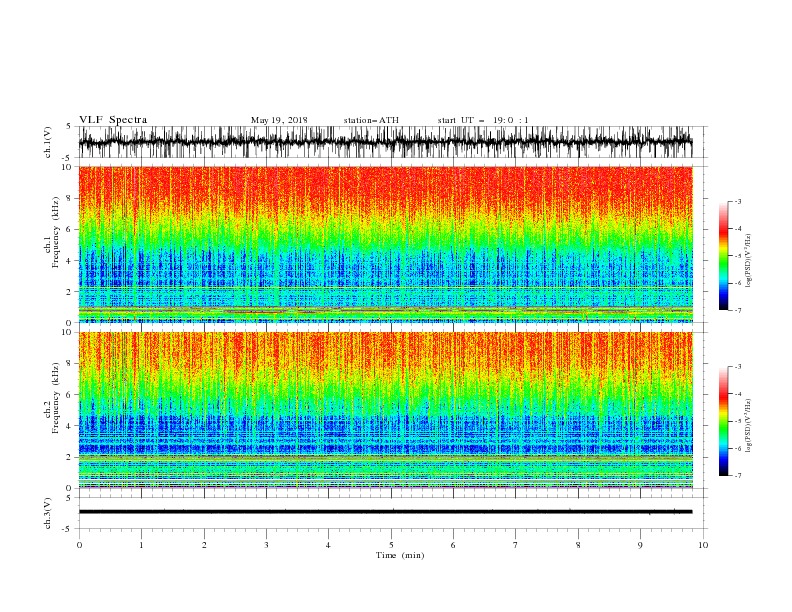792x612 pixels.
Task: Click the "-5" tick on ch.1(V) axis
Action: click(x=67, y=158)
